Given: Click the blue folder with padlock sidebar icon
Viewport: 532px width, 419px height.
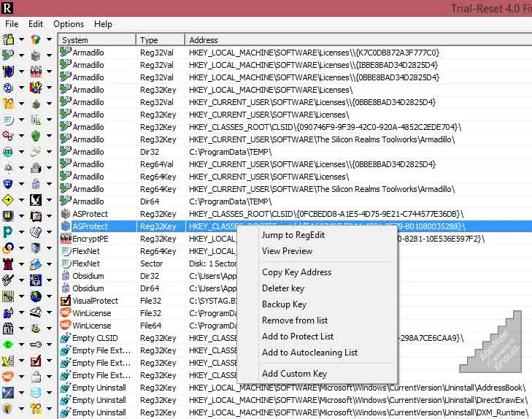Looking at the screenshot, I should 36,264.
